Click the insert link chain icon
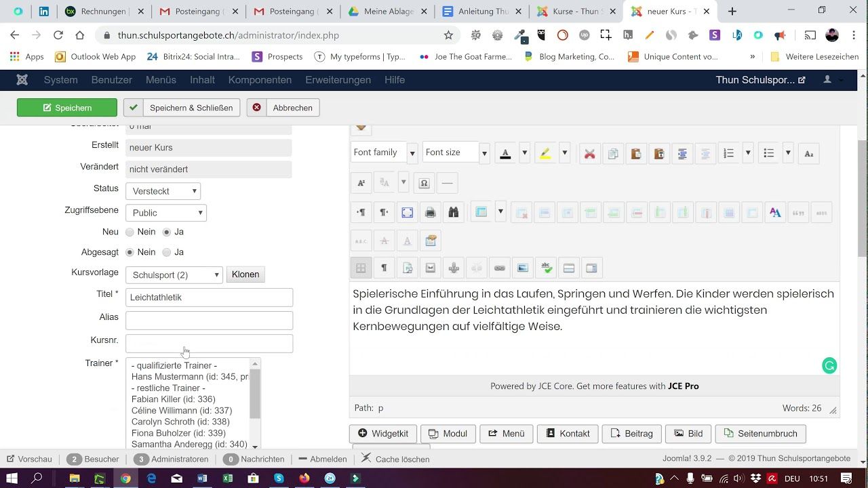The image size is (868, 488). (x=499, y=268)
